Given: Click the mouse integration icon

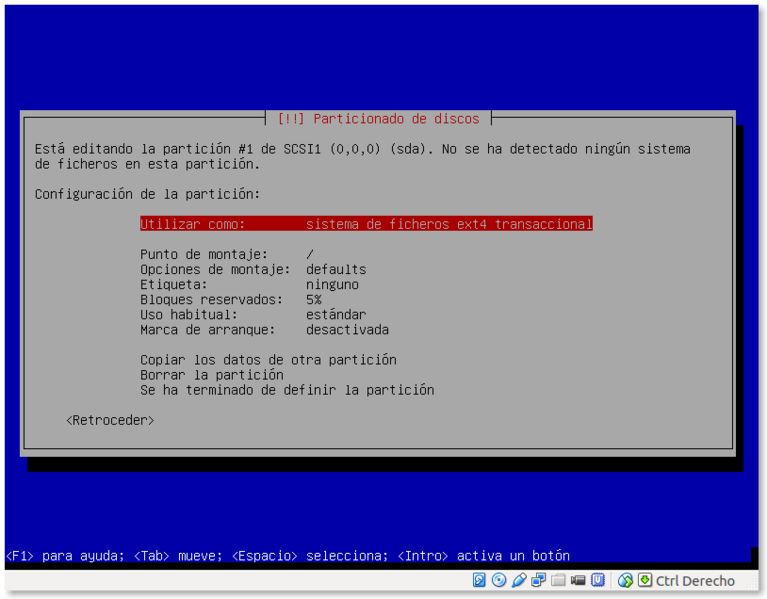Looking at the screenshot, I should (626, 580).
